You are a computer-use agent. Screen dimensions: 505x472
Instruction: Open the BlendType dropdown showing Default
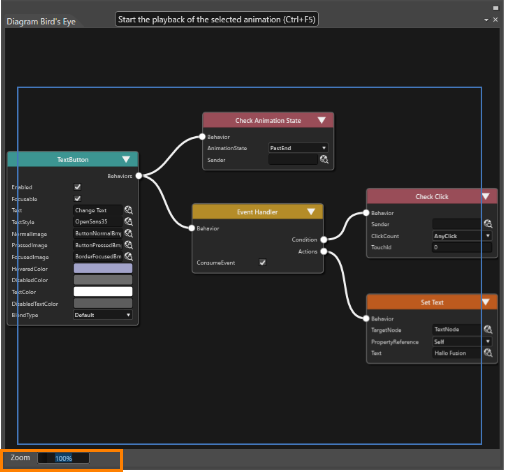[x=102, y=315]
